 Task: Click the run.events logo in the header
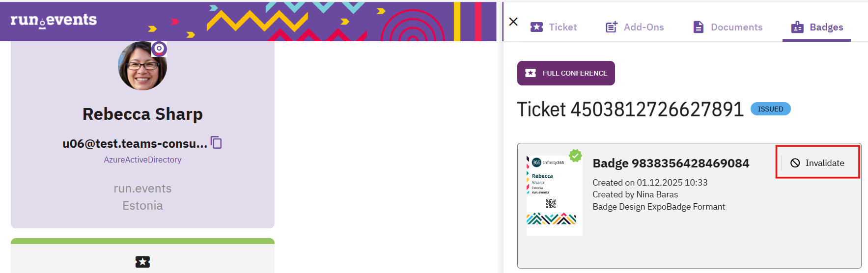(x=54, y=20)
